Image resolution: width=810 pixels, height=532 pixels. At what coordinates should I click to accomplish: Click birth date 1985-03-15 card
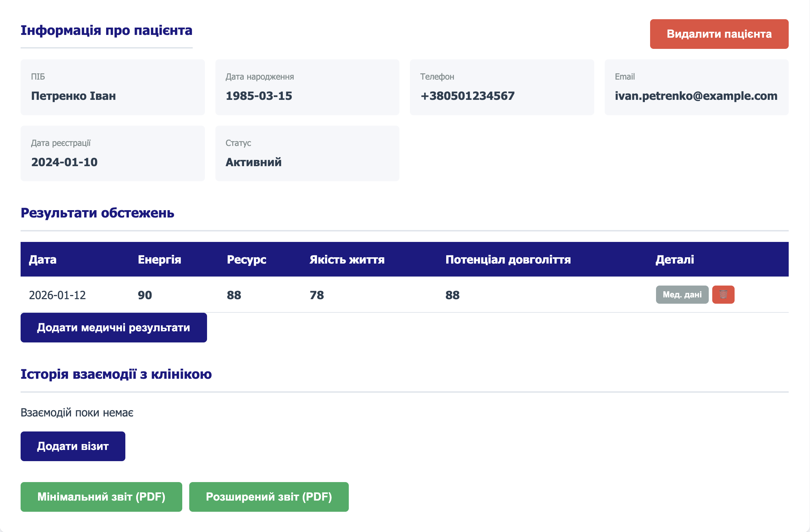(x=307, y=87)
